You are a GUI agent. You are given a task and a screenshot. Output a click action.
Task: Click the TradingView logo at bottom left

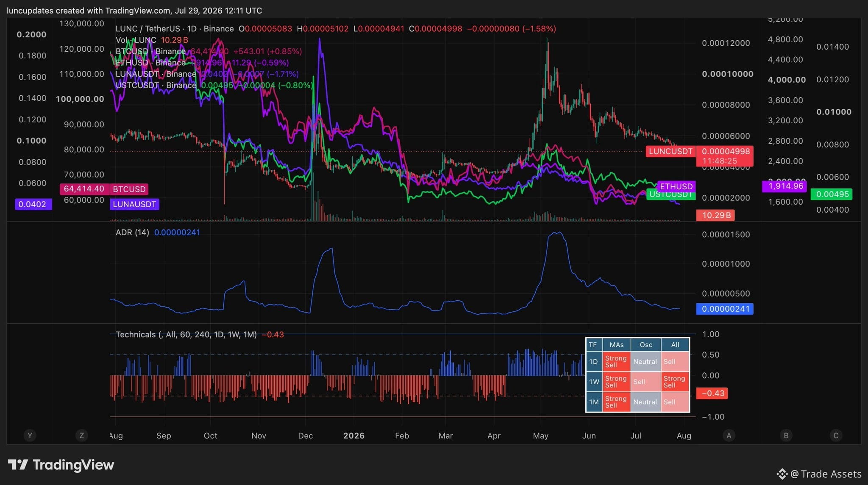(x=61, y=465)
